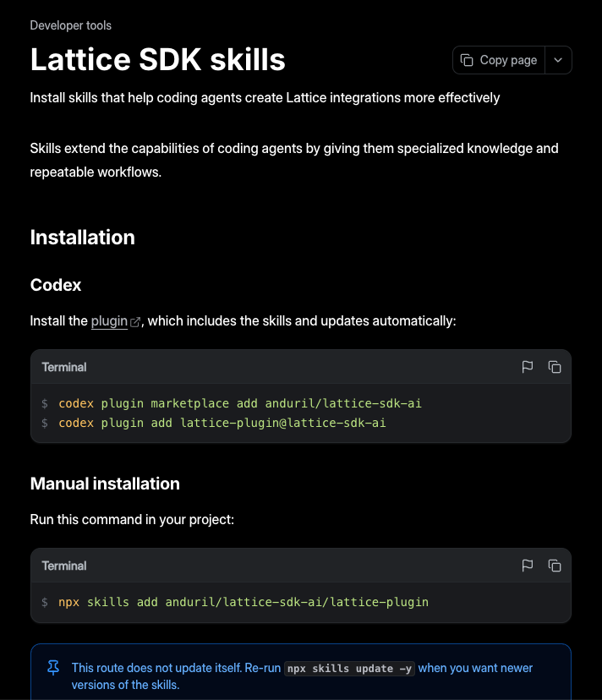
Task: Click the Copy page button
Action: click(498, 60)
